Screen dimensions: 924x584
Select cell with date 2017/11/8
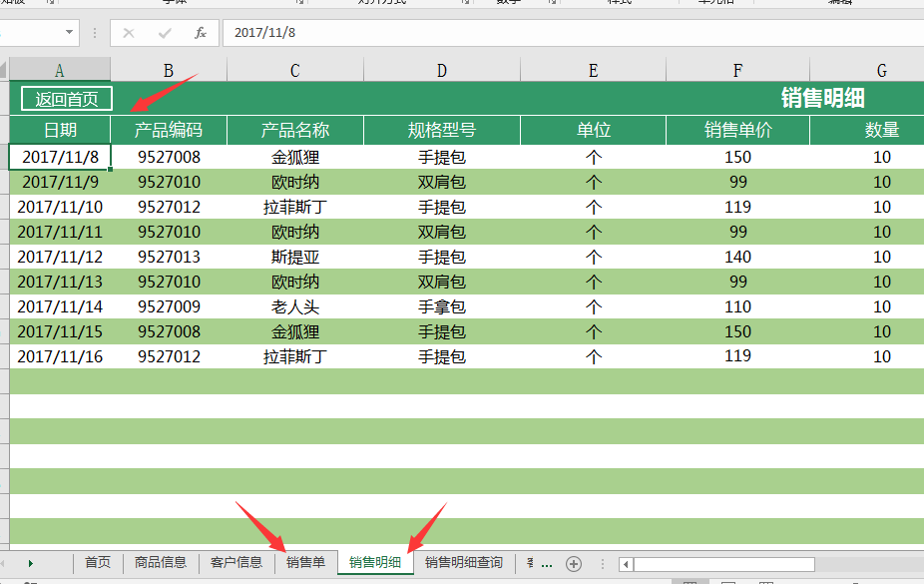[60, 157]
